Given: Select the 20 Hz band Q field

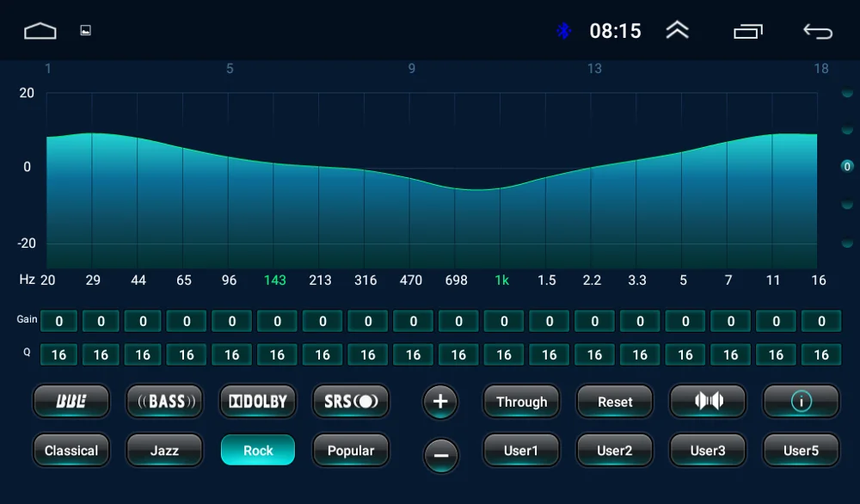Looking at the screenshot, I should (58, 355).
